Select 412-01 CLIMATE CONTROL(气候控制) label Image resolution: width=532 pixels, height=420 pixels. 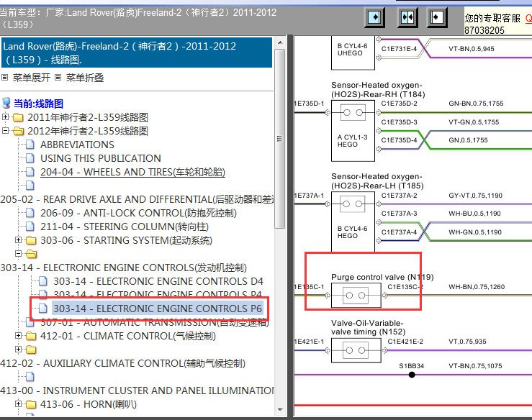point(128,336)
